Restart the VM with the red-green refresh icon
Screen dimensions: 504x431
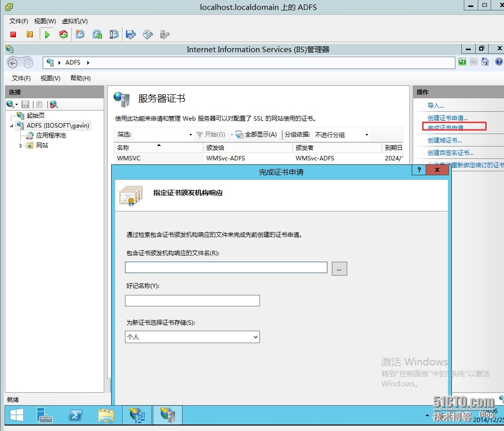(63, 34)
